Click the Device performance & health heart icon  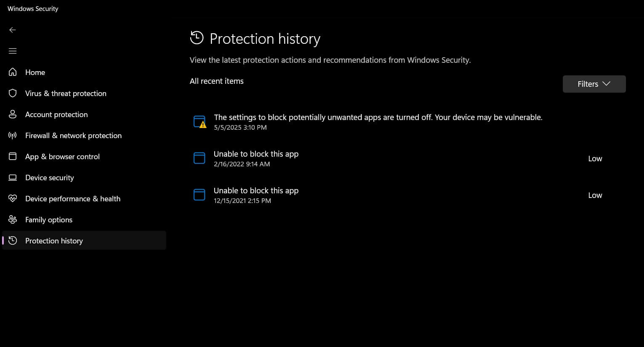13,198
